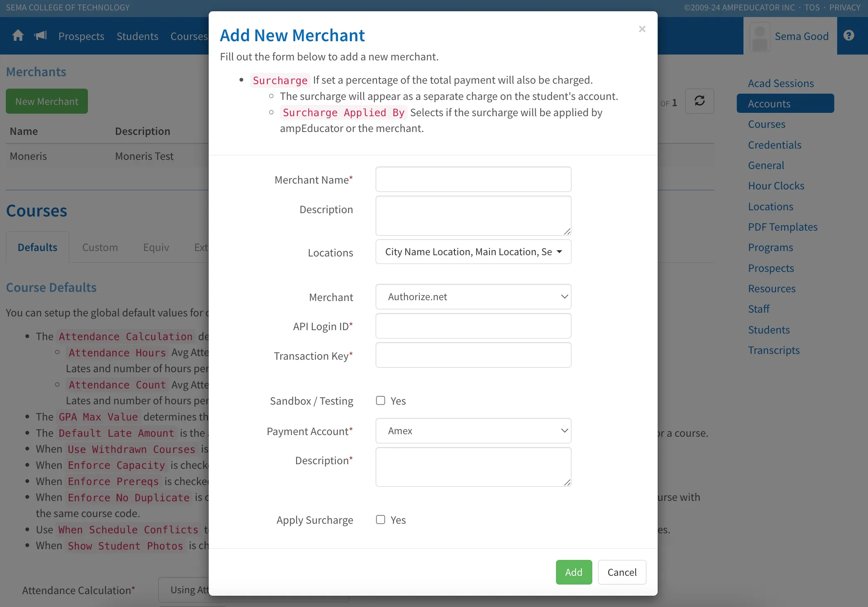Check the Apply Surcharge checkbox
This screenshot has height=607, width=868.
380,520
